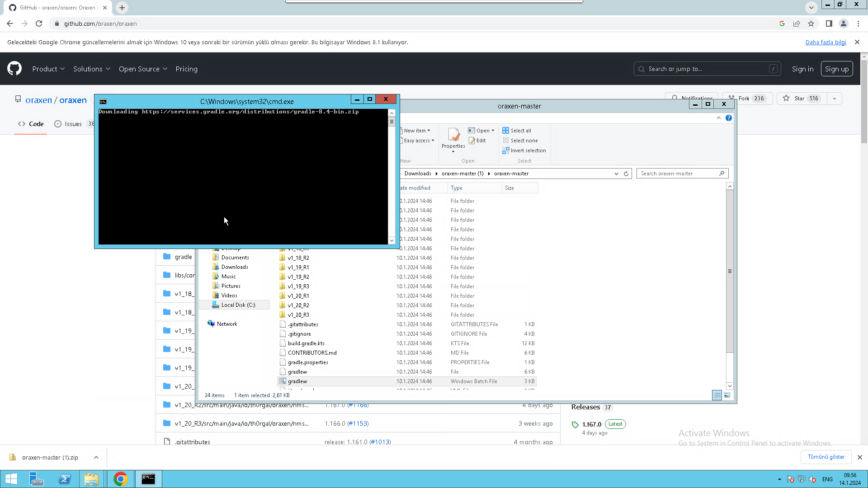Open Server Manager taskbar icon
This screenshot has height=488, width=868.
[x=37, y=479]
